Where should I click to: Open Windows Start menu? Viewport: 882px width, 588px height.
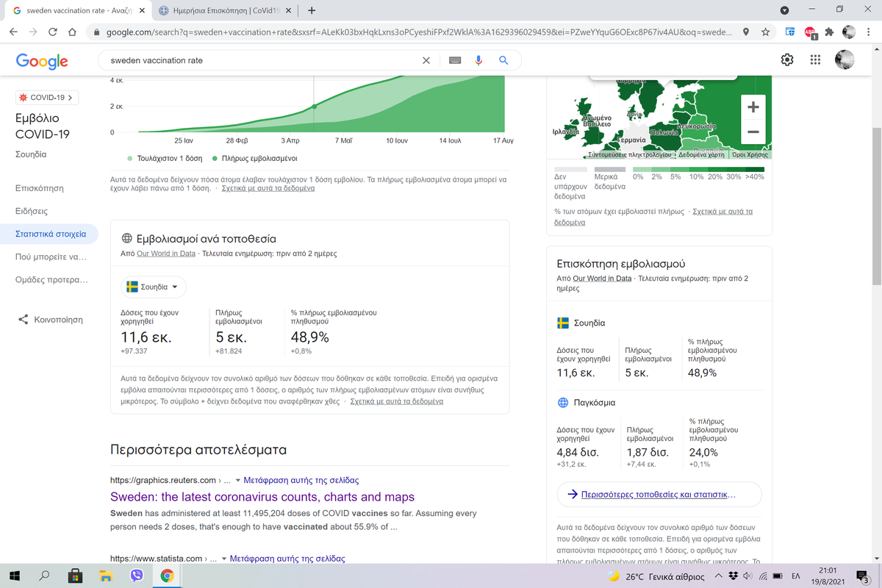coord(15,576)
